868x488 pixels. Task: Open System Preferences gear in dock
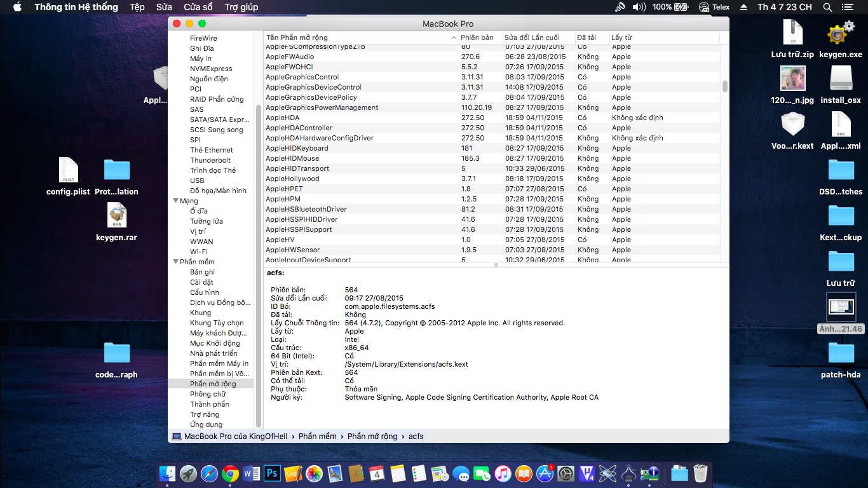coord(566,473)
